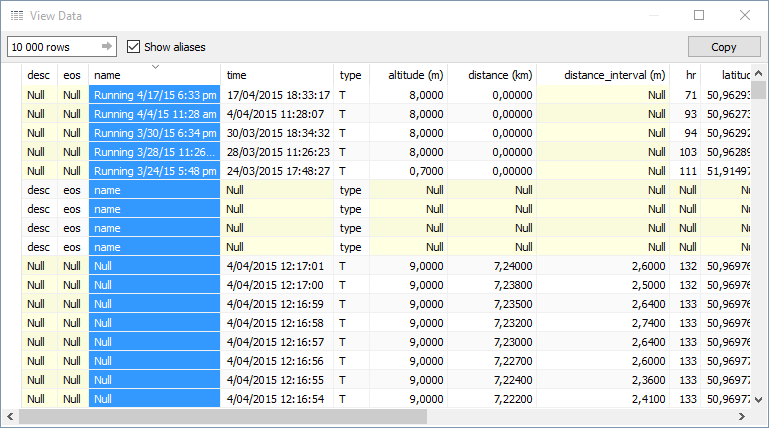Click hr cell 93
769x428 pixels.
(685, 114)
